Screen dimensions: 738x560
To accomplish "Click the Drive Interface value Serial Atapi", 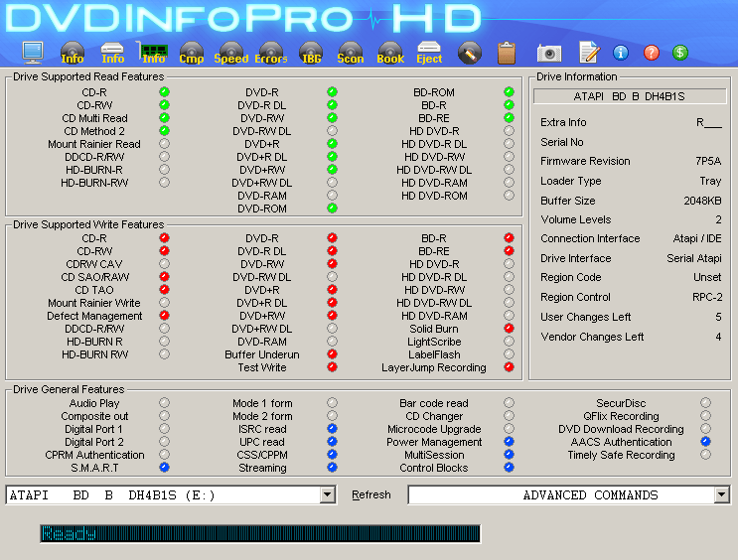I will 693,258.
